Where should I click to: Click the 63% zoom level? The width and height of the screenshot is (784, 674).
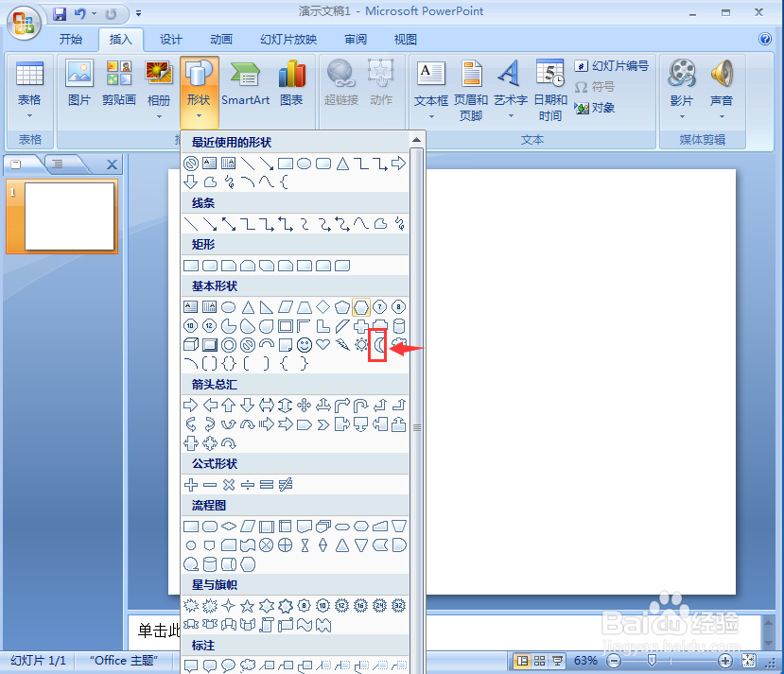coord(585,661)
